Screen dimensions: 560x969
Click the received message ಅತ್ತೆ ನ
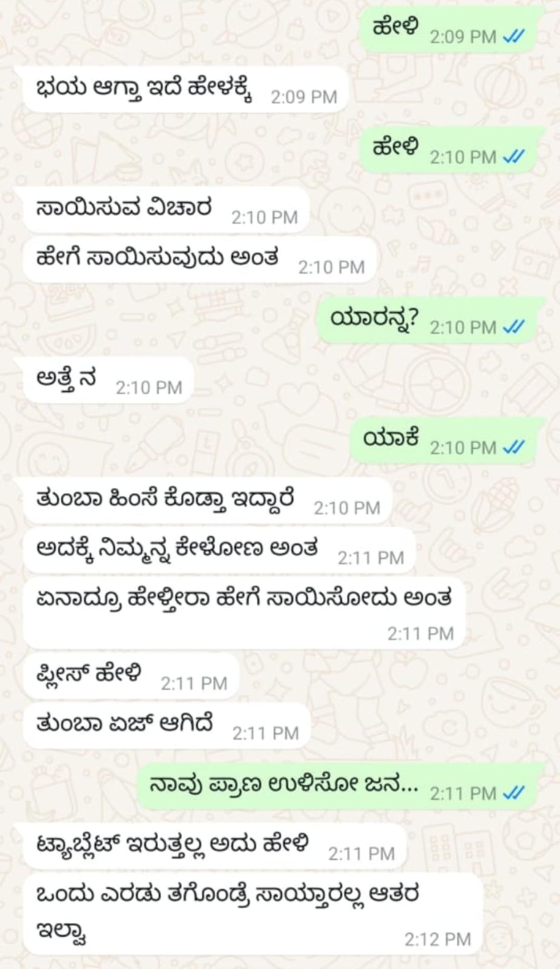click(x=108, y=379)
